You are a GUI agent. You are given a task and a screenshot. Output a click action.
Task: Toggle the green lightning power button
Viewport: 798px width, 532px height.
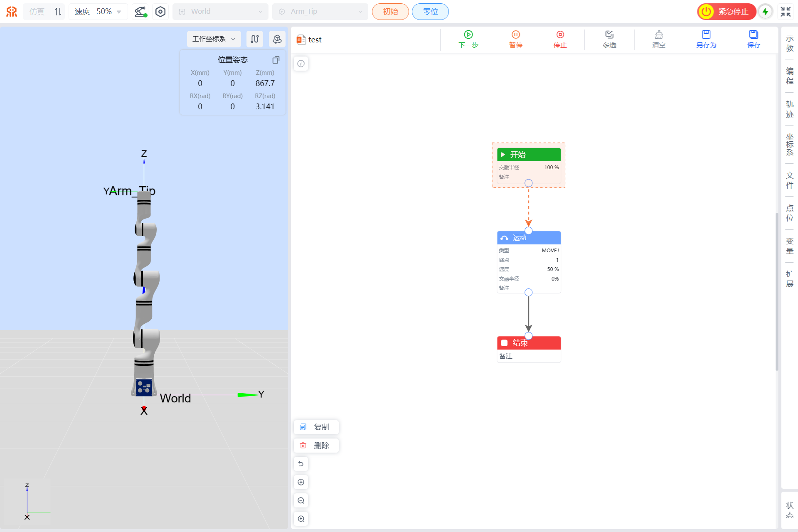pyautogui.click(x=765, y=12)
